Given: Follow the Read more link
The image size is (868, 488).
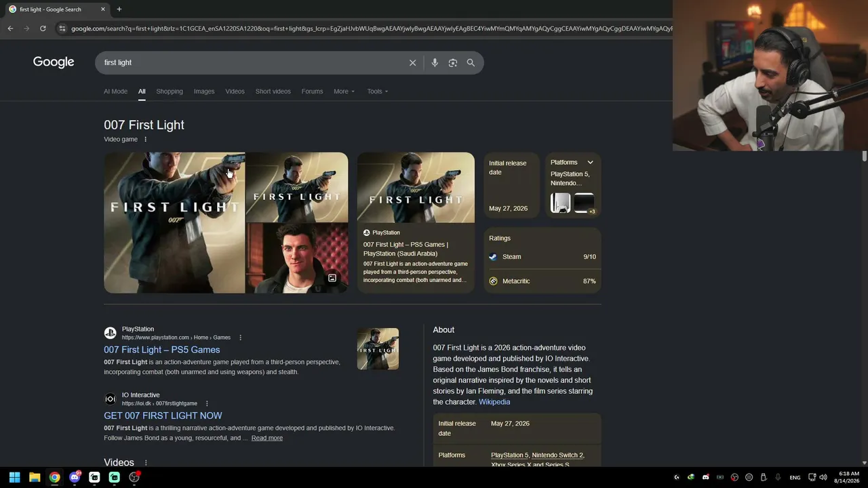Looking at the screenshot, I should [267, 438].
